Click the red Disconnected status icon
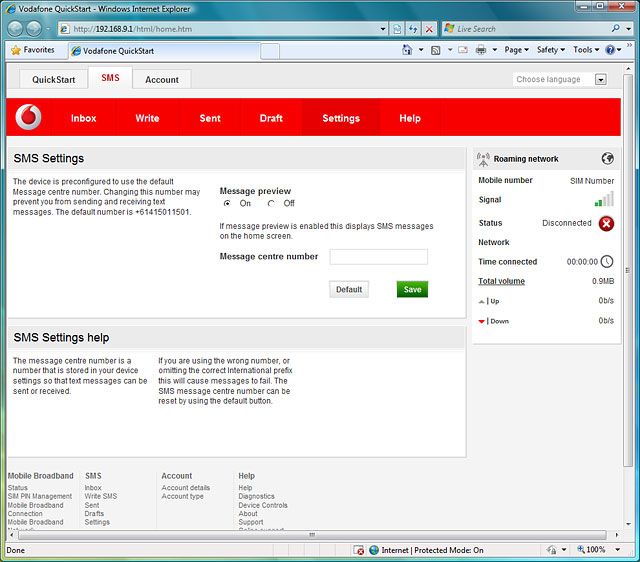The image size is (640, 562). click(x=606, y=223)
